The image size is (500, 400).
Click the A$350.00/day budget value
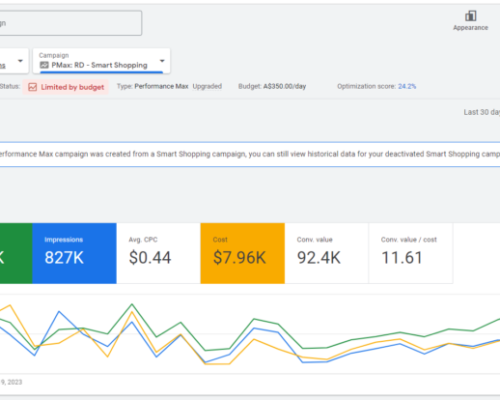click(285, 86)
